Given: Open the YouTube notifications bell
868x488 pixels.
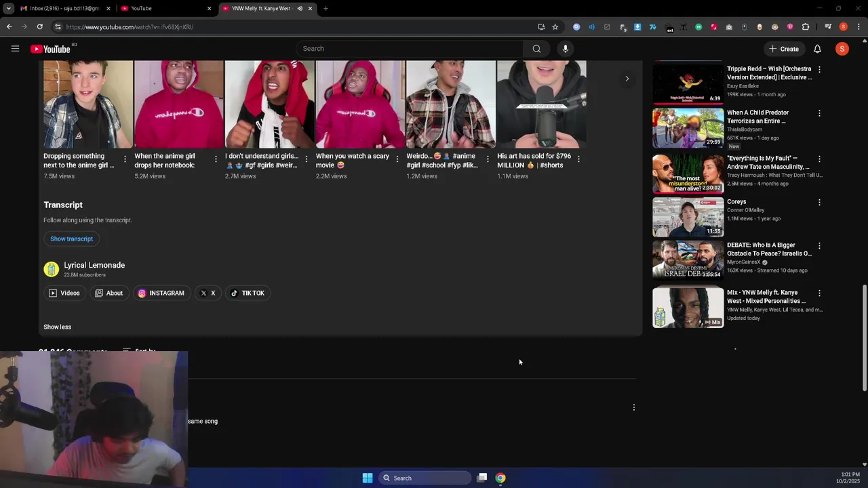Looking at the screenshot, I should (x=817, y=49).
